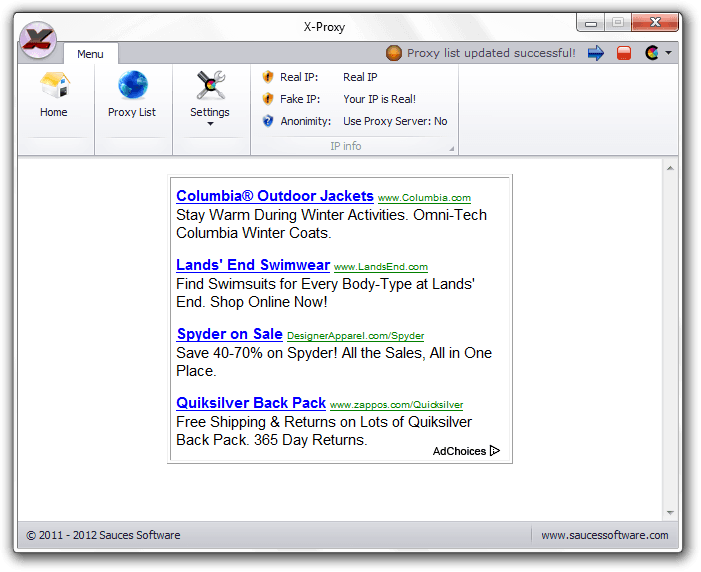Click the AdChoices button
The image size is (701, 572).
coord(466,451)
